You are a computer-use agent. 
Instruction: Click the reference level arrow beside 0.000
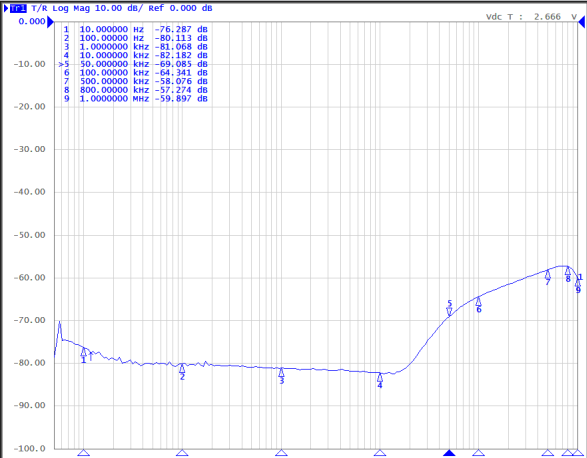pos(50,22)
